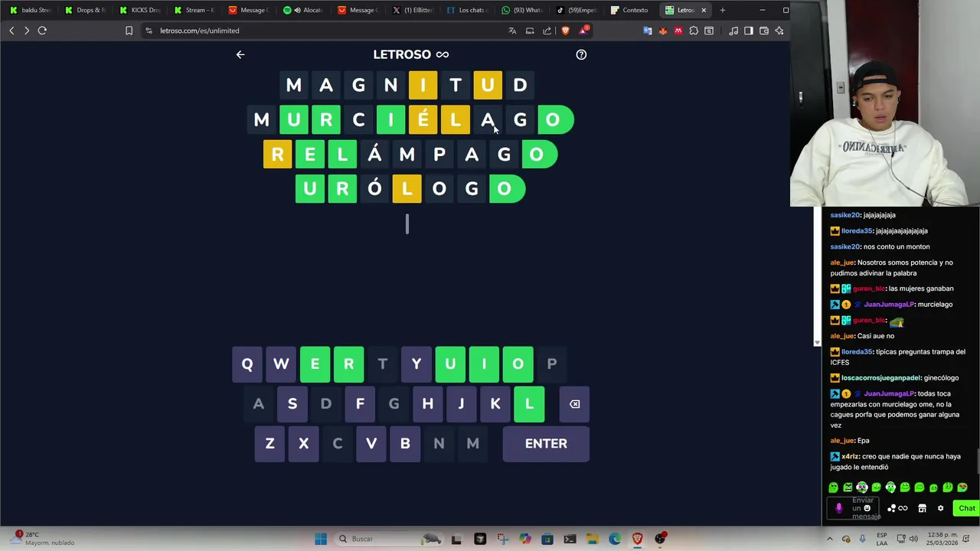
Task: Open the Windows Start button
Action: point(321,539)
